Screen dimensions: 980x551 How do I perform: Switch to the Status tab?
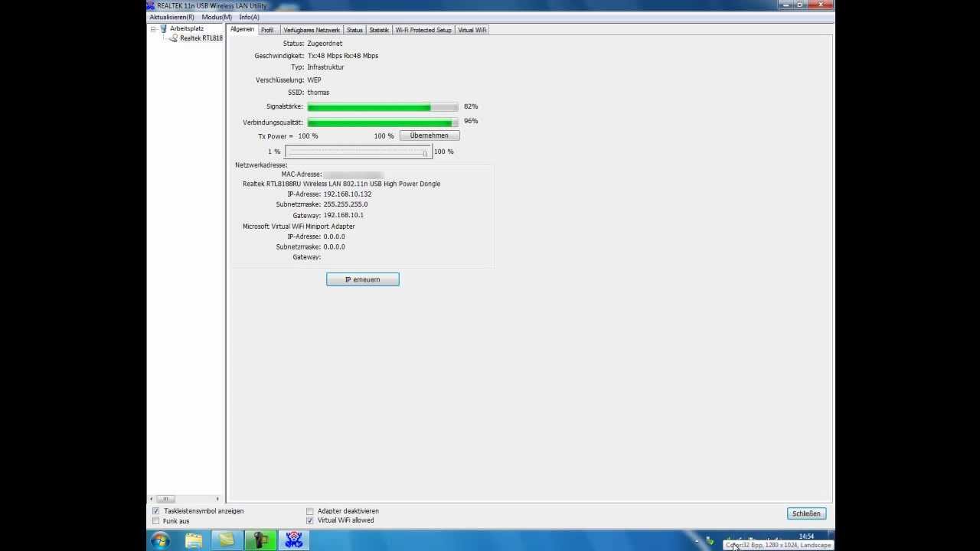click(354, 30)
